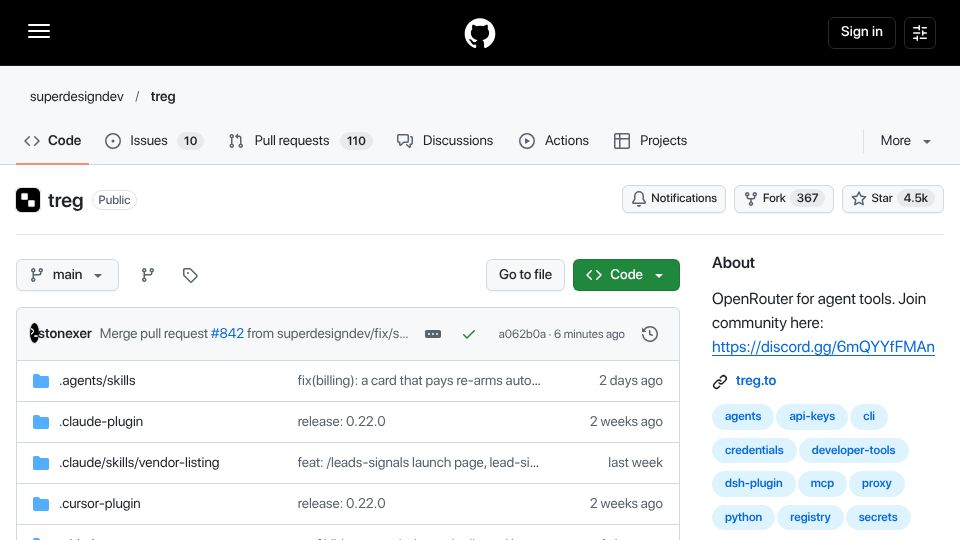
Task: Select the python topic tag
Action: (x=743, y=517)
